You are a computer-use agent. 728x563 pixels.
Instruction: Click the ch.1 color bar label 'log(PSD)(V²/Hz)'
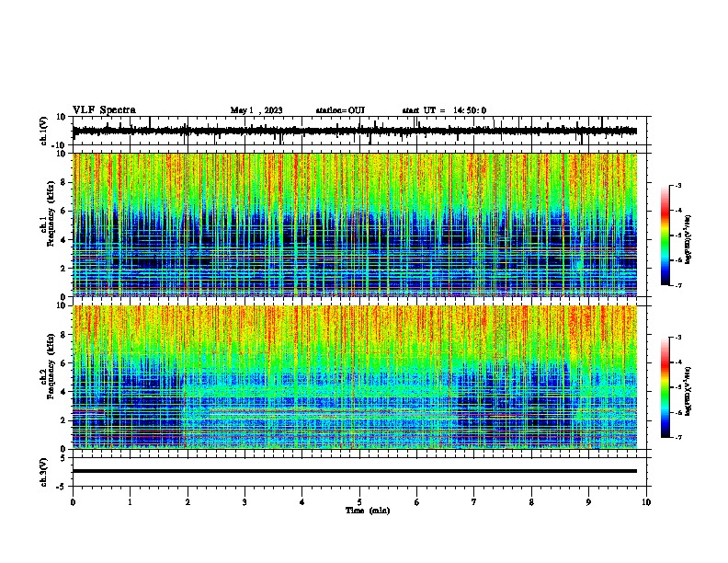click(x=688, y=239)
